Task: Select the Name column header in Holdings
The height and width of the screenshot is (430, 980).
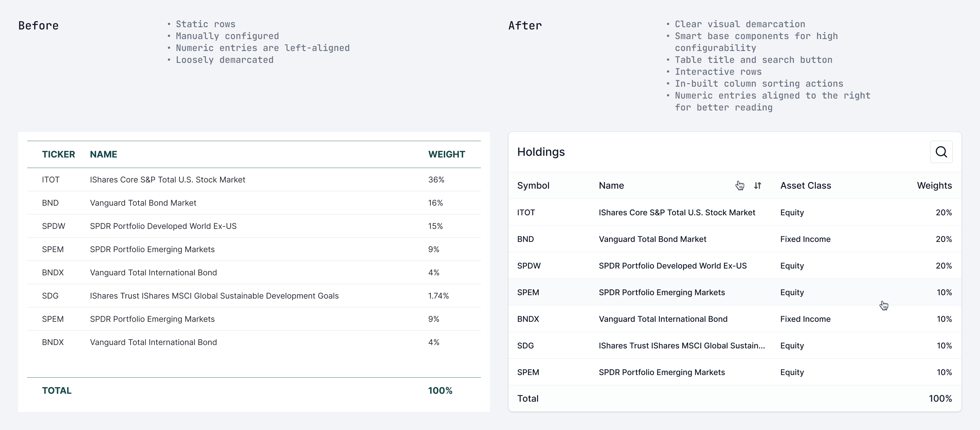Action: click(611, 186)
